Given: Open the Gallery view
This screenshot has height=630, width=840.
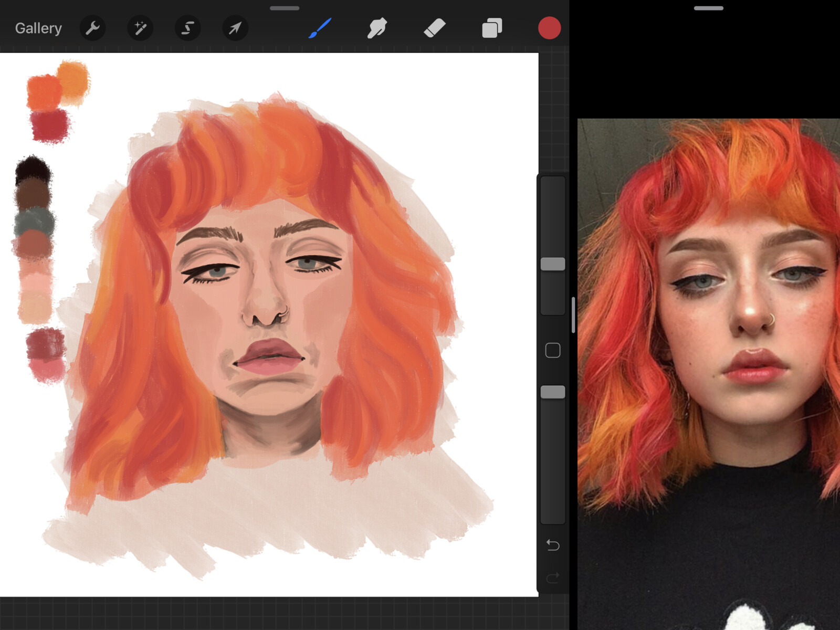Looking at the screenshot, I should click(x=38, y=28).
